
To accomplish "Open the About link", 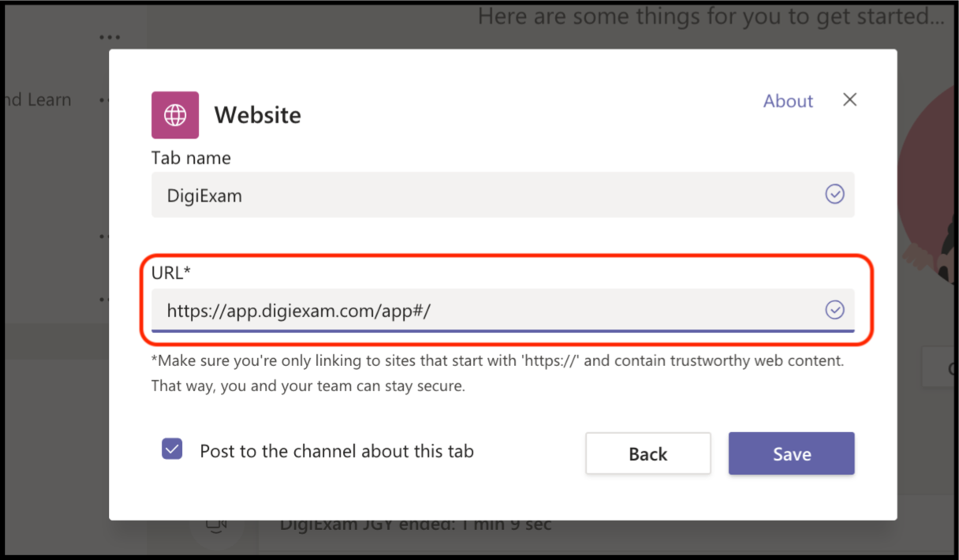I will 787,101.
